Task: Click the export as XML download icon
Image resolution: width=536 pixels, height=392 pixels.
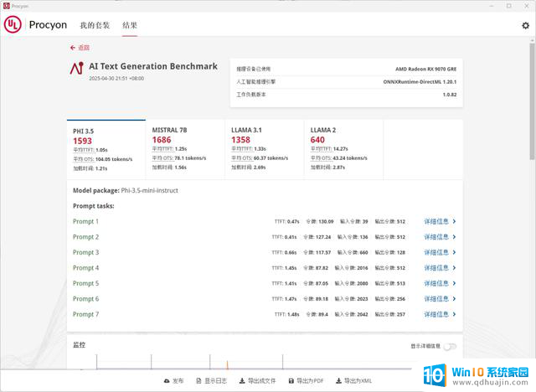Action: coord(338,381)
